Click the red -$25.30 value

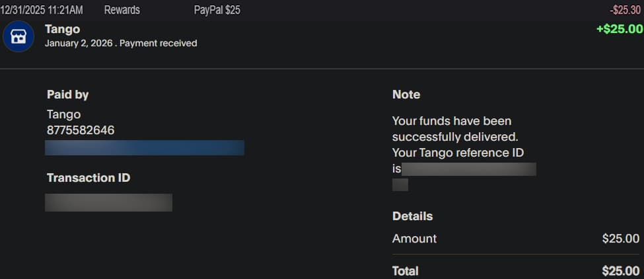626,10
